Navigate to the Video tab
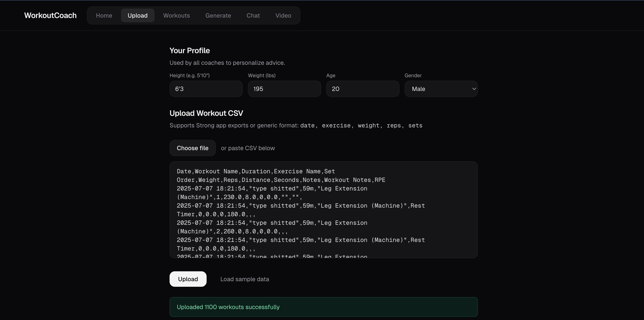The width and height of the screenshot is (644, 320). coord(283,15)
